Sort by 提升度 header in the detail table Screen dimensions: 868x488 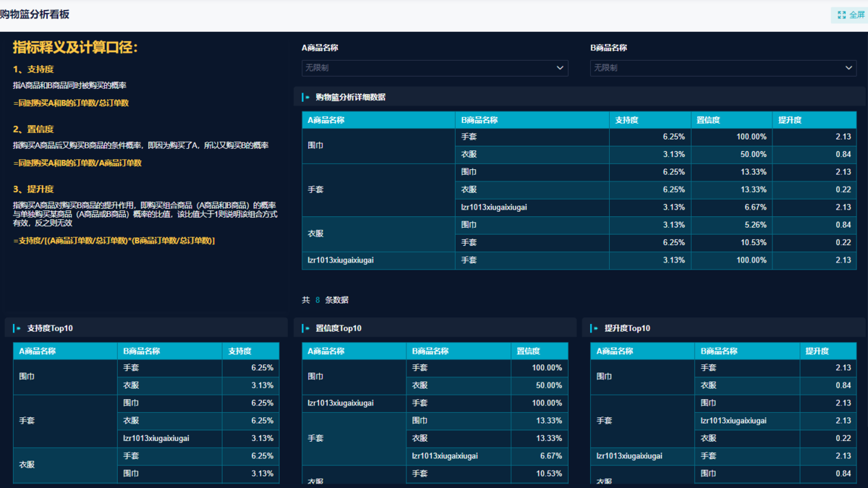click(790, 120)
